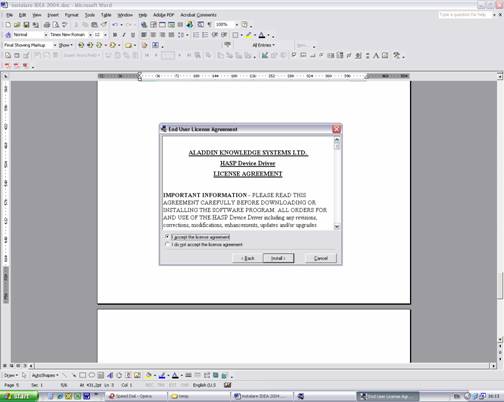This screenshot has height=402, width=504.
Task: Select the Rectangle shape in Draw toolbar
Action: click(x=82, y=375)
